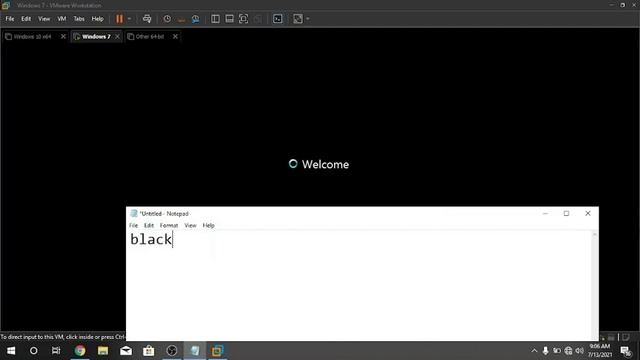The image size is (640, 360).
Task: Open the console view toolbar icon
Action: click(x=278, y=19)
